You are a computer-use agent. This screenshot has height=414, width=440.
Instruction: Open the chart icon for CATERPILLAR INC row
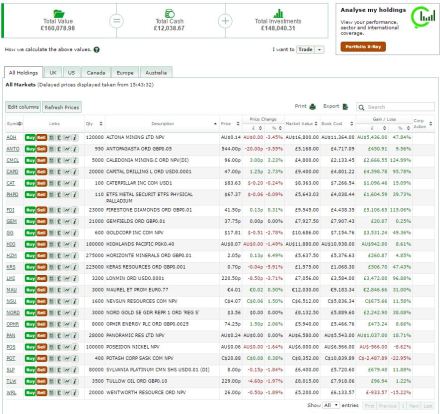tap(67, 183)
